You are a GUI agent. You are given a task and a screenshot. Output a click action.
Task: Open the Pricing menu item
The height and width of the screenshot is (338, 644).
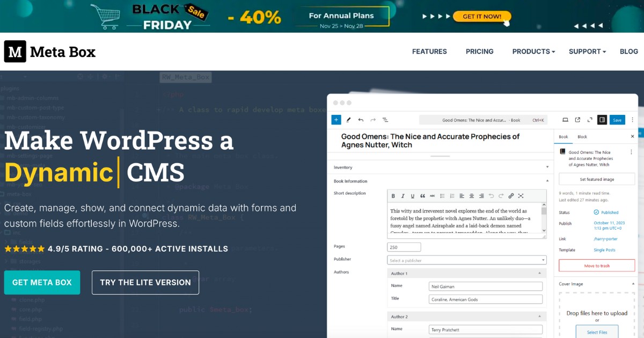click(x=479, y=52)
